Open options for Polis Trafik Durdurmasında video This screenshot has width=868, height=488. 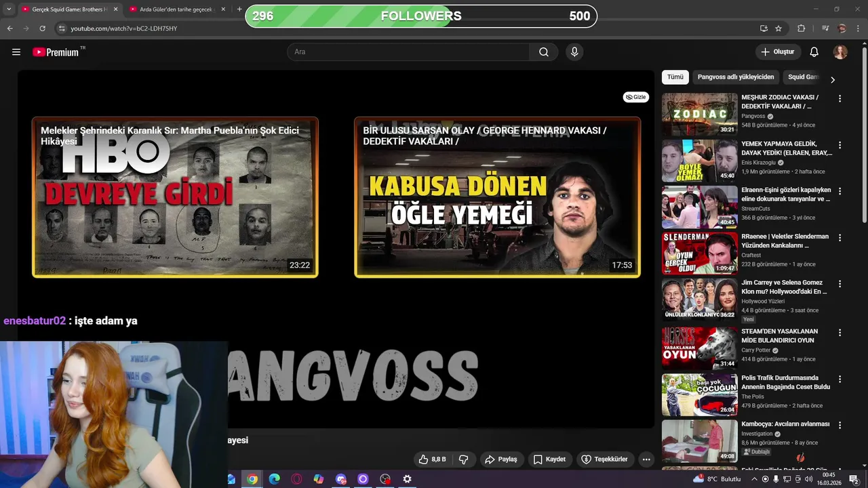[x=840, y=379]
